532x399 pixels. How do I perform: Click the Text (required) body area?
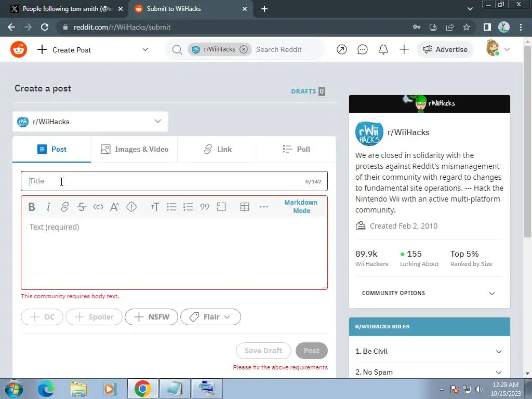tap(174, 253)
